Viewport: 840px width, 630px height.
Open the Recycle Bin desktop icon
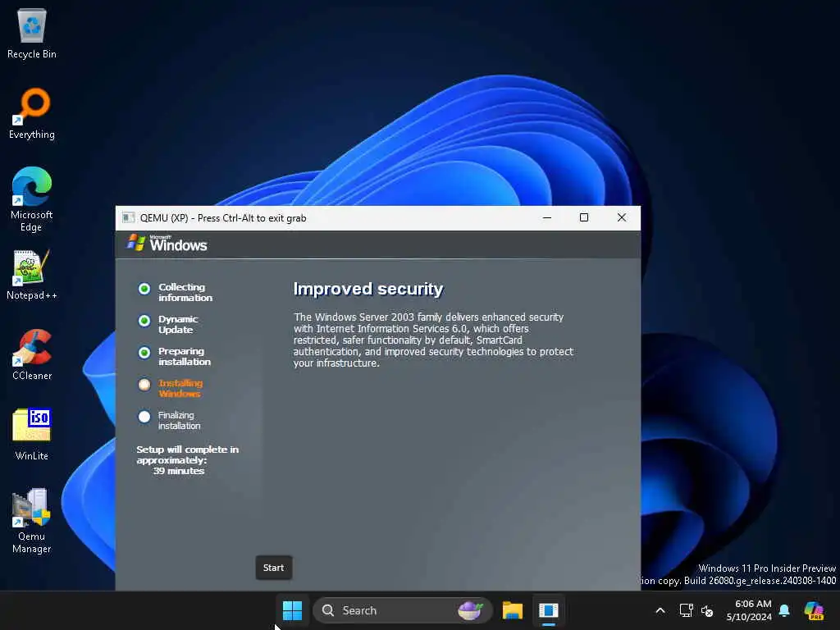pyautogui.click(x=32, y=34)
